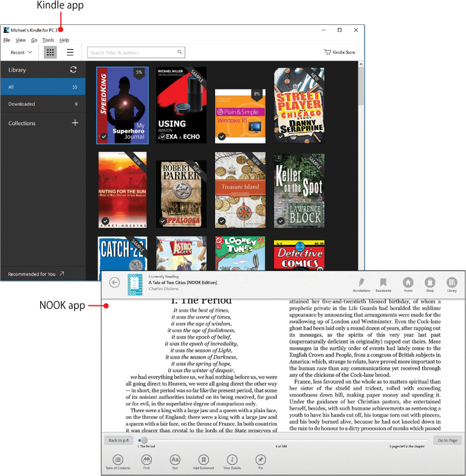Open Detective Comics cover
466x476 pixels.
tap(299, 255)
